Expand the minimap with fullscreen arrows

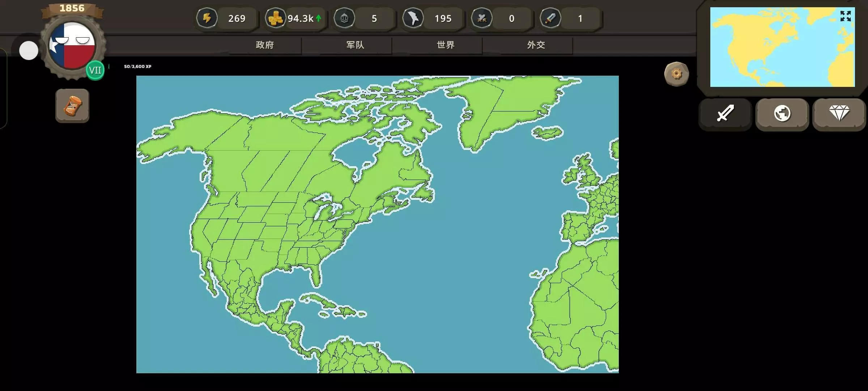pos(845,16)
